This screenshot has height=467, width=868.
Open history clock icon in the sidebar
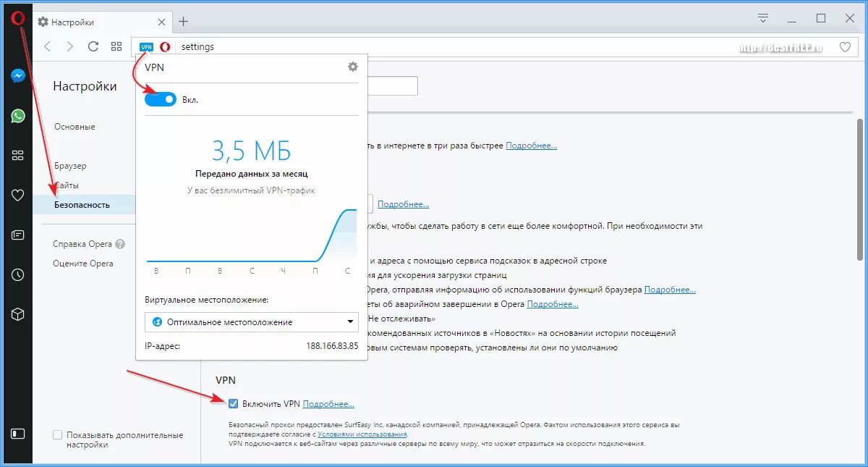coord(18,274)
